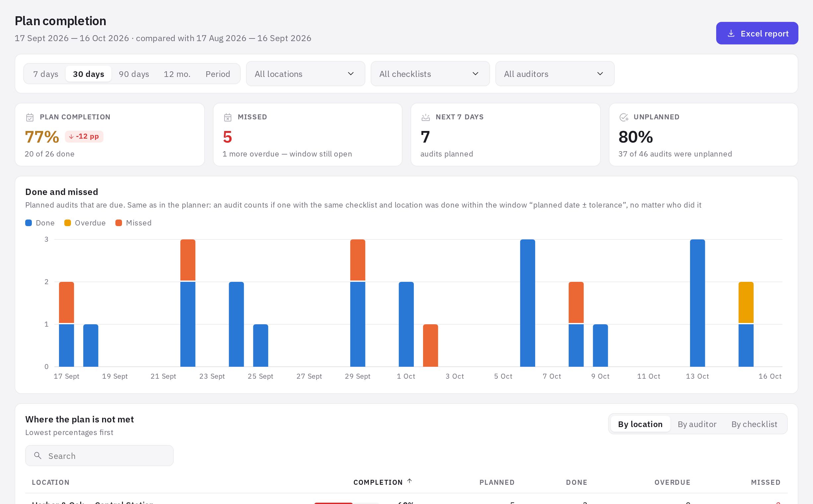
Task: Toggle the Missed legend series
Action: click(133, 223)
